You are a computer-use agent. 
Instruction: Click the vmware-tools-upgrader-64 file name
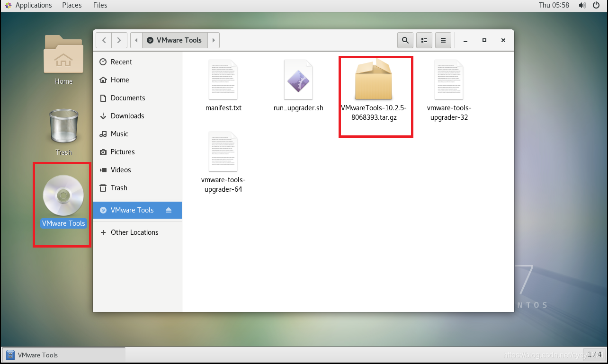pos(224,185)
